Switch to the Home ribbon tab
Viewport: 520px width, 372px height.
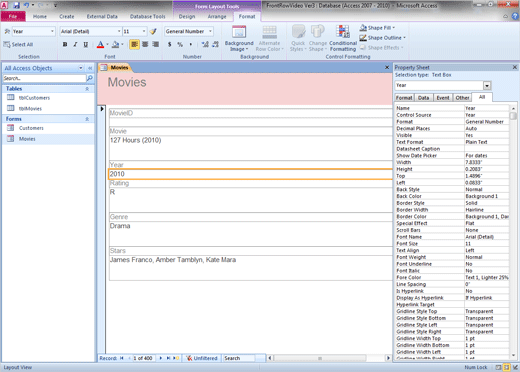tap(40, 16)
